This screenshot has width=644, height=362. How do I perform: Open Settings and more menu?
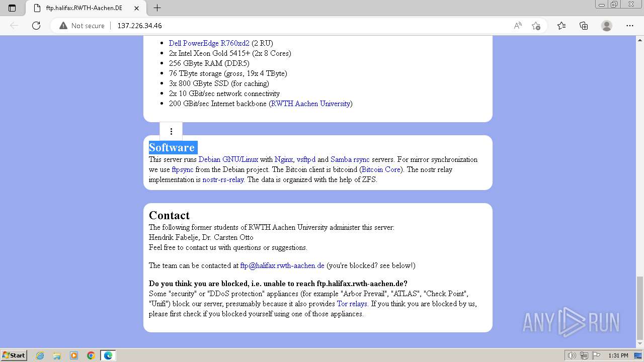point(630,26)
